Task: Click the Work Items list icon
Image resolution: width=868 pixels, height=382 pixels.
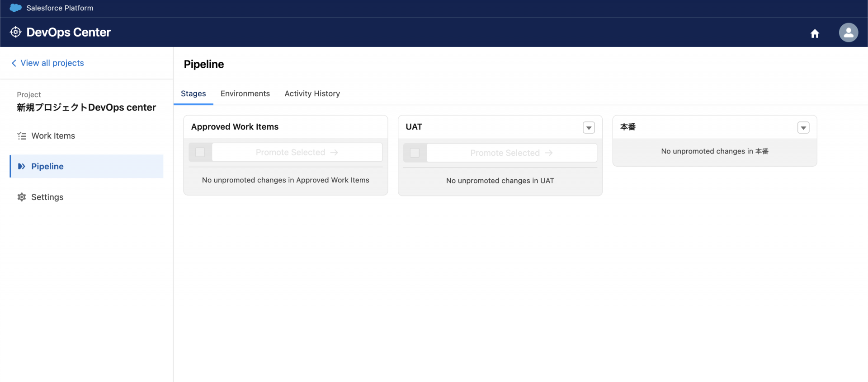Action: tap(22, 136)
